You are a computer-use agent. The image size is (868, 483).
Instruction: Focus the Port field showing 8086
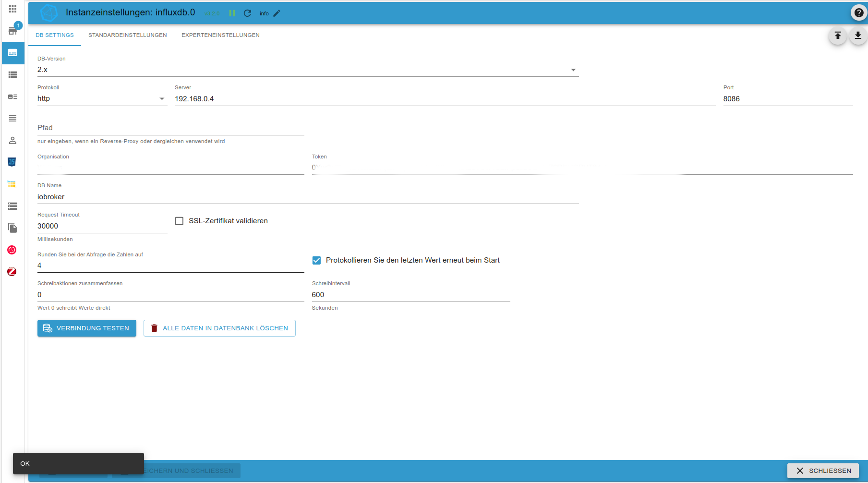[x=788, y=99]
